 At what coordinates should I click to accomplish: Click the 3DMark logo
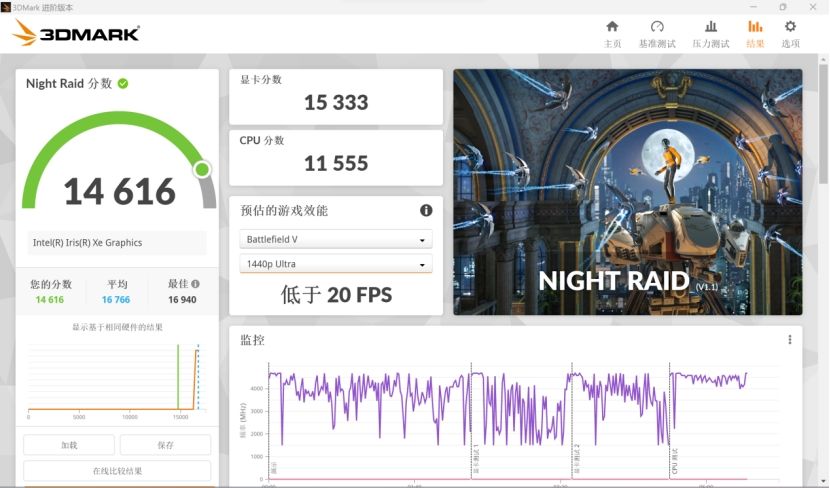coord(76,33)
